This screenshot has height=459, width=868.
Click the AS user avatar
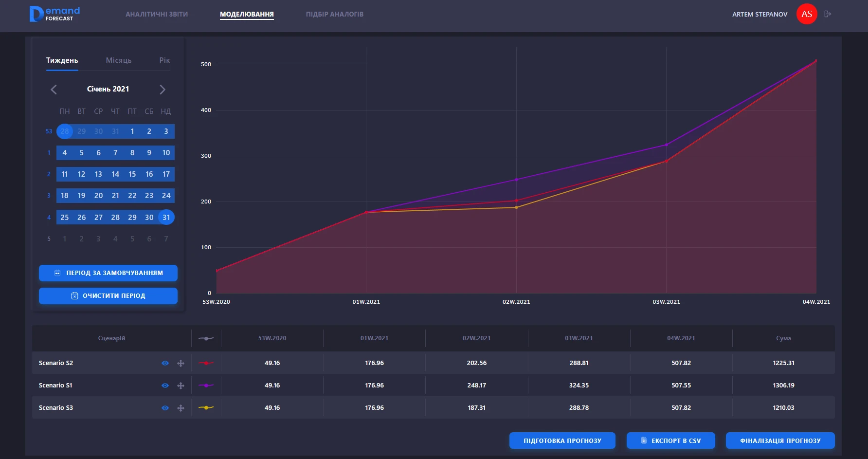[x=806, y=14]
